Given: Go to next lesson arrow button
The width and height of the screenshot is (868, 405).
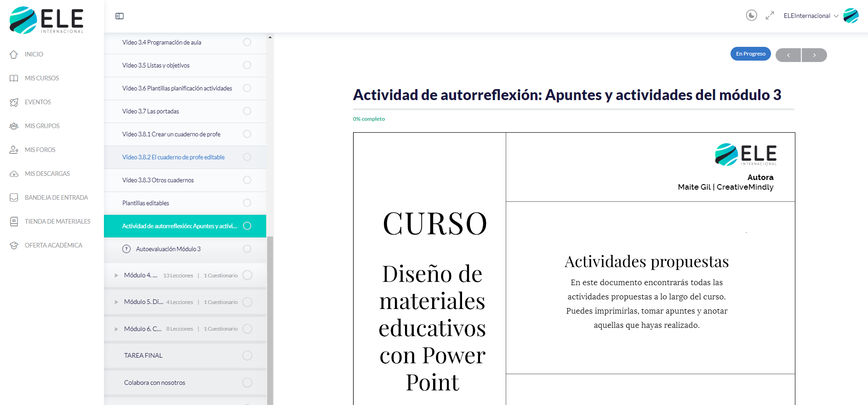Looking at the screenshot, I should [x=814, y=55].
